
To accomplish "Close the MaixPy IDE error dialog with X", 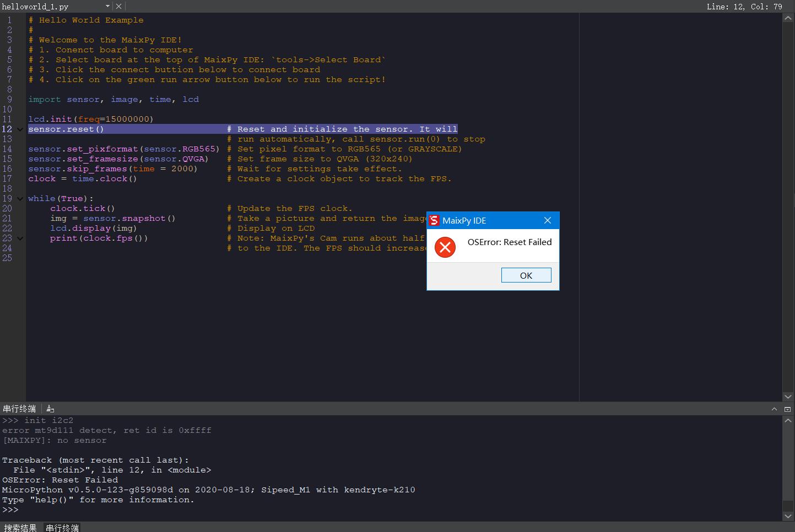I will point(547,220).
